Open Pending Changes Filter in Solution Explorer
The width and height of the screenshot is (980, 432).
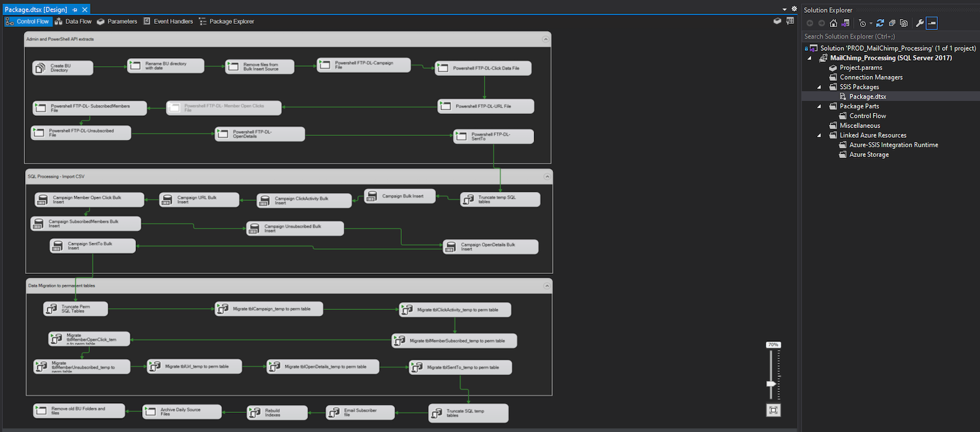(x=862, y=23)
